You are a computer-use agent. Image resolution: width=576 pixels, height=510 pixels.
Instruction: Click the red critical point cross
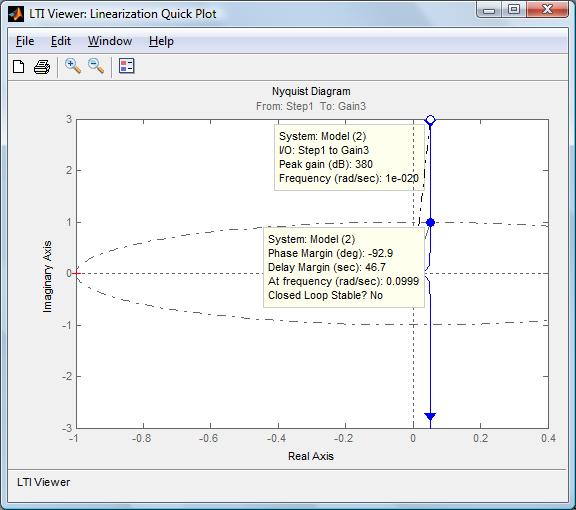[76, 273]
